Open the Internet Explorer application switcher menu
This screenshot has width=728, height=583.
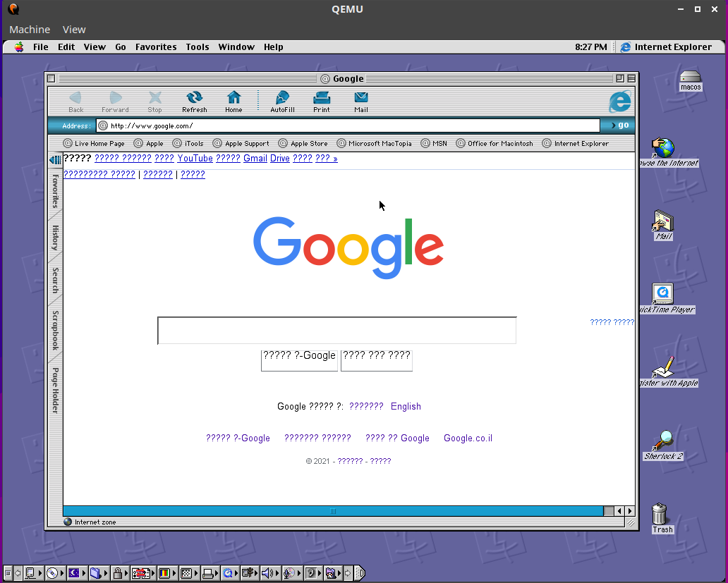coord(667,47)
